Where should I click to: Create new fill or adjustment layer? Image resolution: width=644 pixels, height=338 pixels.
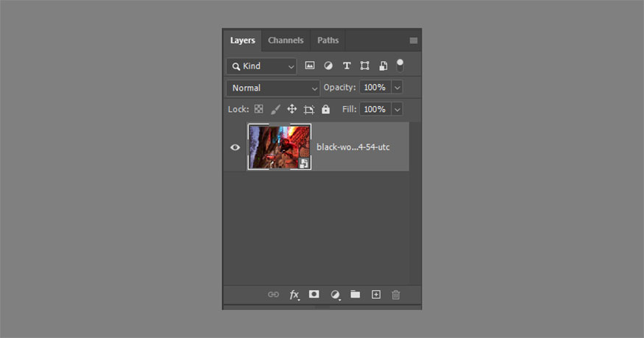pos(335,295)
